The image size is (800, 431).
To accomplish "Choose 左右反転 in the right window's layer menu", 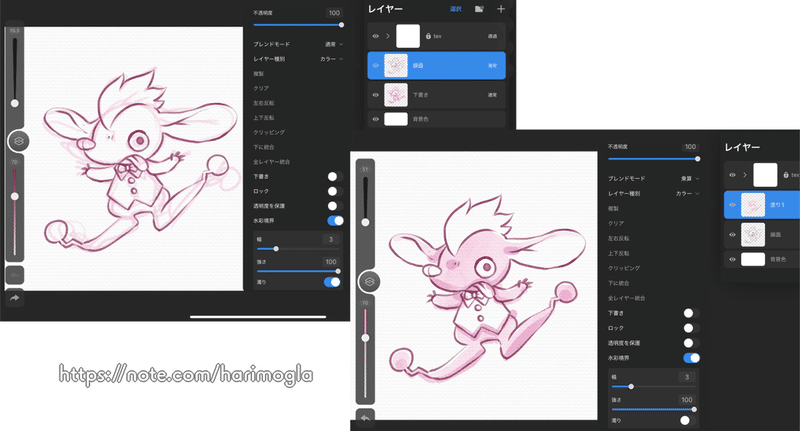I will coord(618,238).
